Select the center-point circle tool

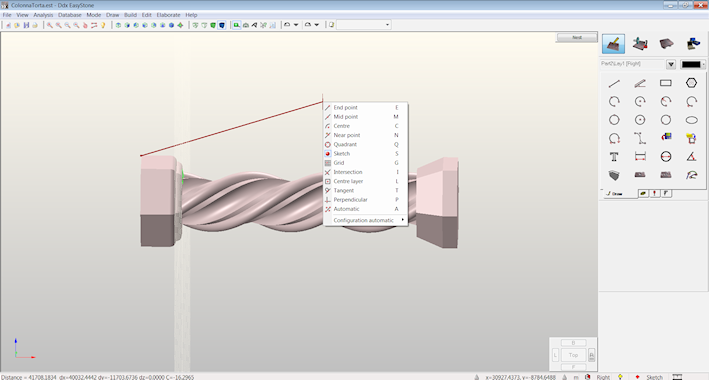pyautogui.click(x=640, y=120)
